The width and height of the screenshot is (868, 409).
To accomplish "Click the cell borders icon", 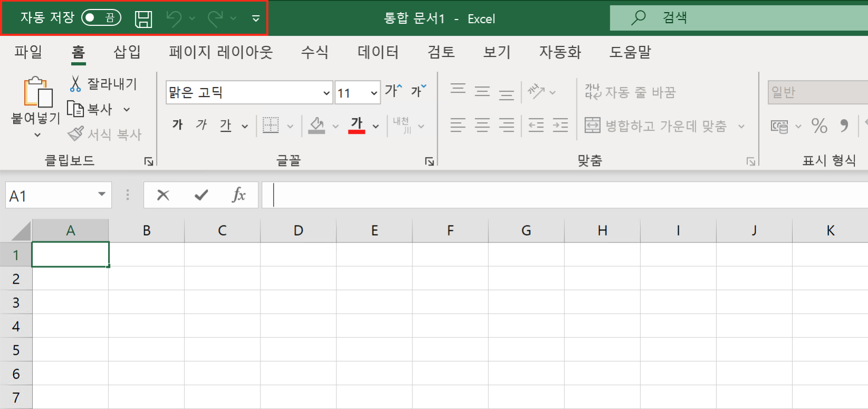I will [x=271, y=125].
